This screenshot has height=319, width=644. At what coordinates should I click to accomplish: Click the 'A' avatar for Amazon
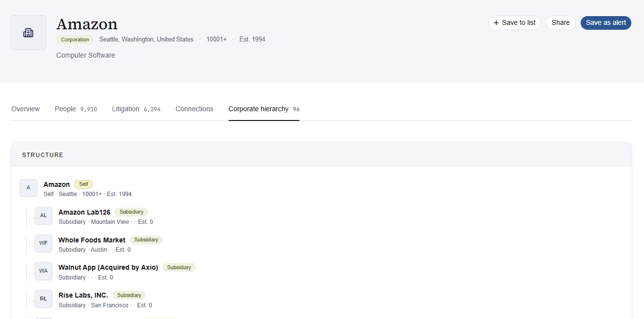pyautogui.click(x=28, y=188)
